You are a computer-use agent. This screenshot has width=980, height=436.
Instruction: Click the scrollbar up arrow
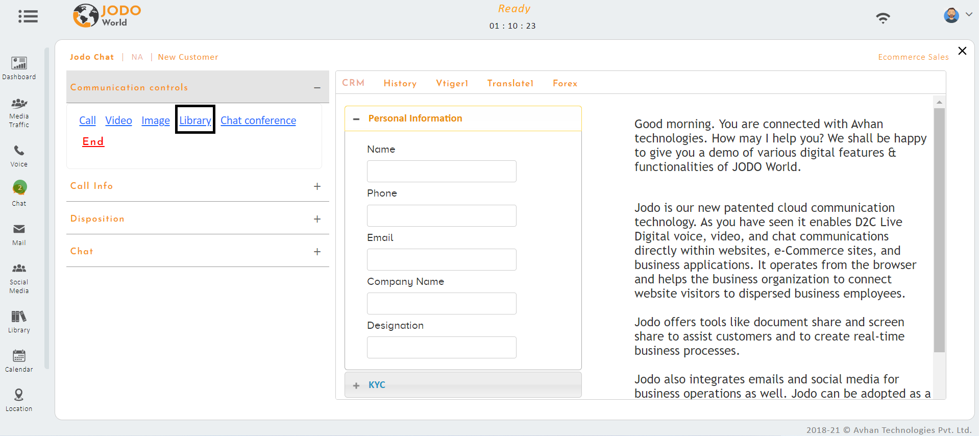pos(939,102)
